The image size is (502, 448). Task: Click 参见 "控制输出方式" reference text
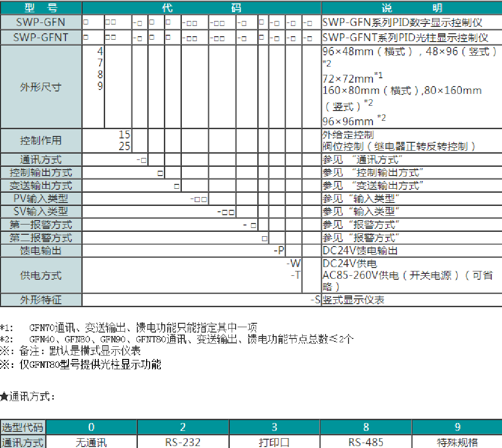pyautogui.click(x=373, y=173)
